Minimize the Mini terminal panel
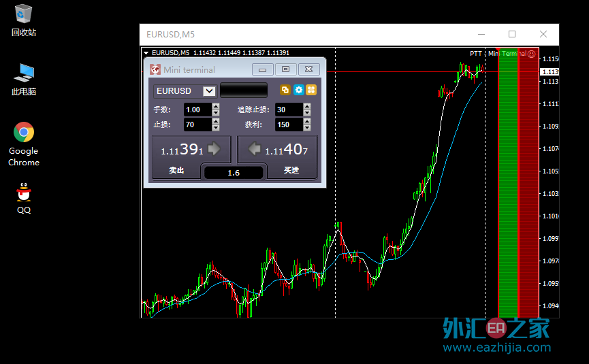 click(x=263, y=69)
